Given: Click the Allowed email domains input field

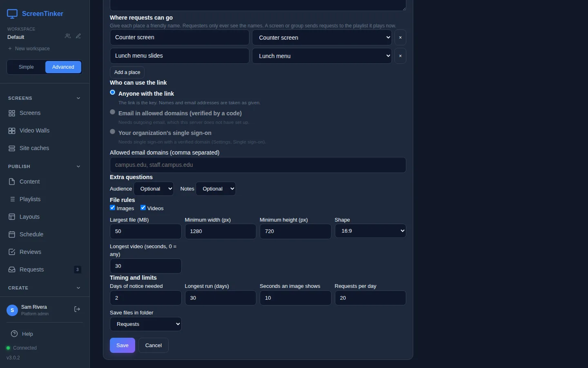Looking at the screenshot, I should 258,165.
